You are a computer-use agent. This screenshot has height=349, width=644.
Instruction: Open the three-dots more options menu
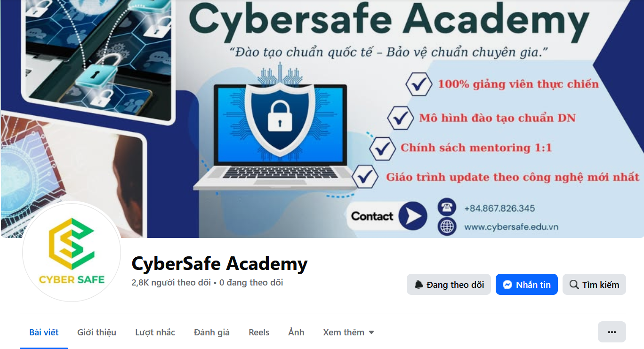[612, 332]
